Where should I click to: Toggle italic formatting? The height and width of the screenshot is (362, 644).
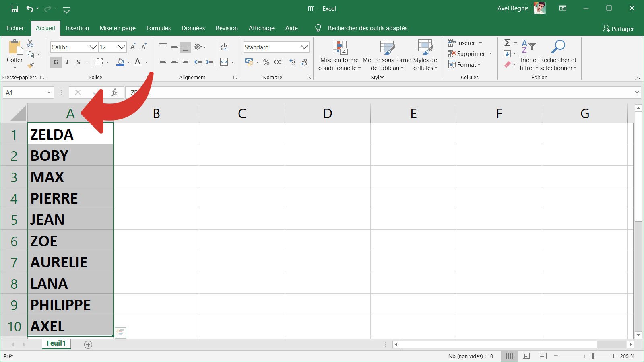67,62
